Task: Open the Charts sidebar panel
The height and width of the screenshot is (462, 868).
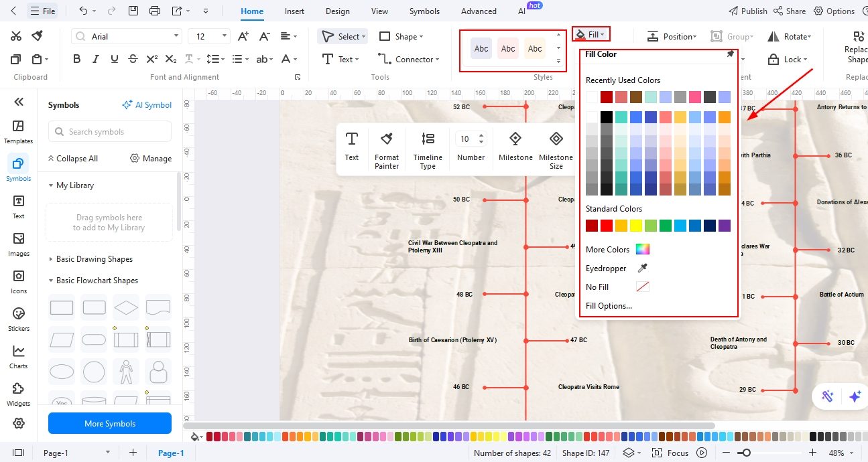Action: click(18, 357)
